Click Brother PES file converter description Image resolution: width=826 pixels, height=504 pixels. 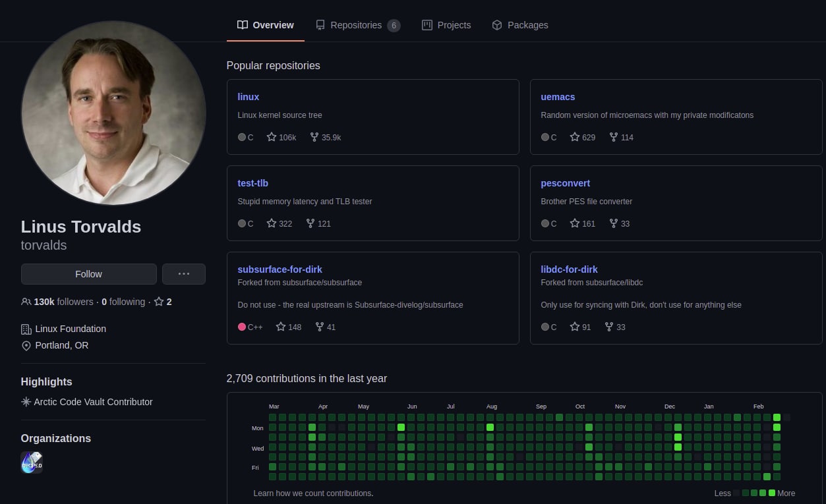(587, 201)
